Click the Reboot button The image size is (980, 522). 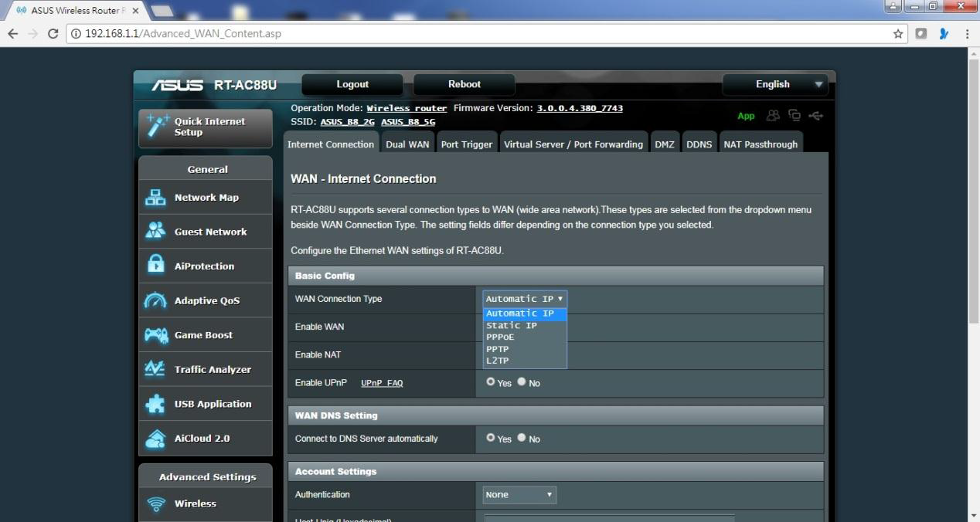click(x=464, y=84)
